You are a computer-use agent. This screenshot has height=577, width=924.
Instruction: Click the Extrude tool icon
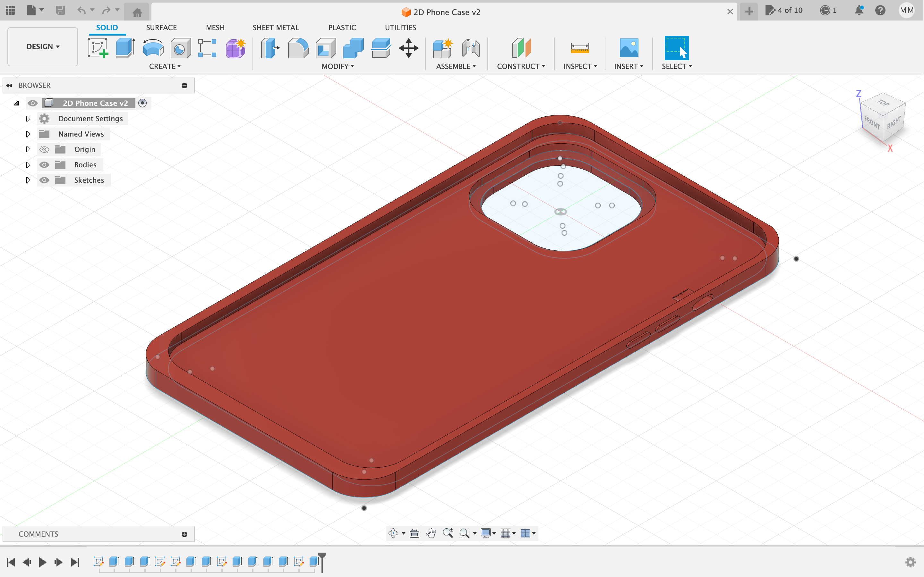click(x=125, y=48)
